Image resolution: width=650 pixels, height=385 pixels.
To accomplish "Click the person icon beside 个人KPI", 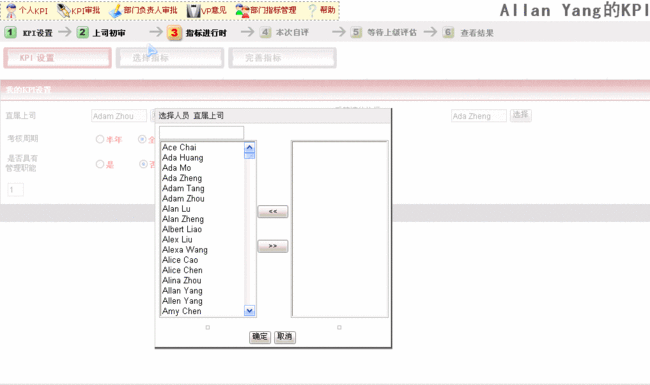I will pyautogui.click(x=11, y=11).
